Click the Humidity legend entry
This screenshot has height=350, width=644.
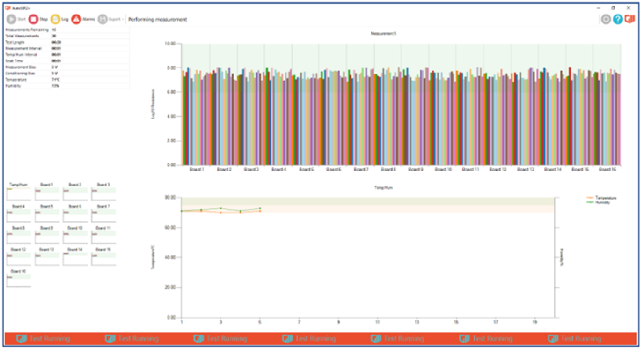(x=603, y=202)
